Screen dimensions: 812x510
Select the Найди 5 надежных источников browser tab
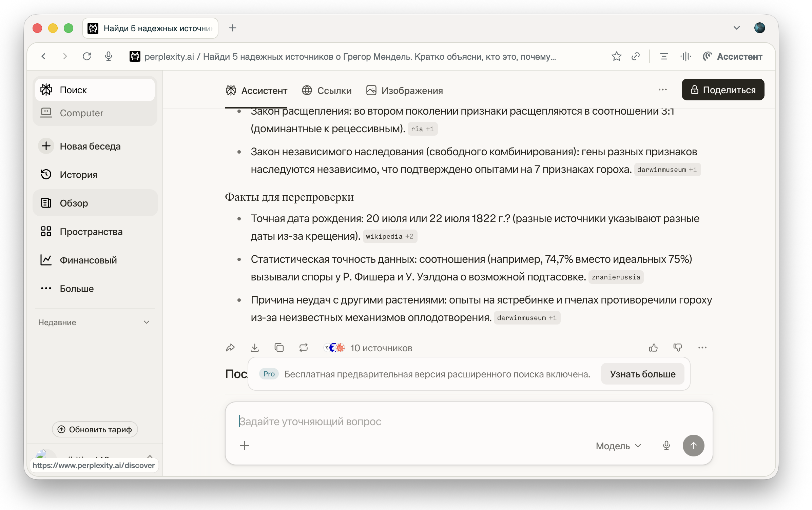click(x=150, y=28)
